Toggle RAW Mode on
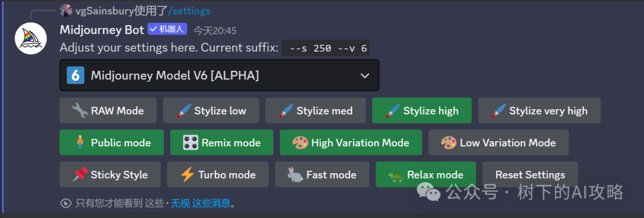This screenshot has height=218, width=644. point(108,110)
